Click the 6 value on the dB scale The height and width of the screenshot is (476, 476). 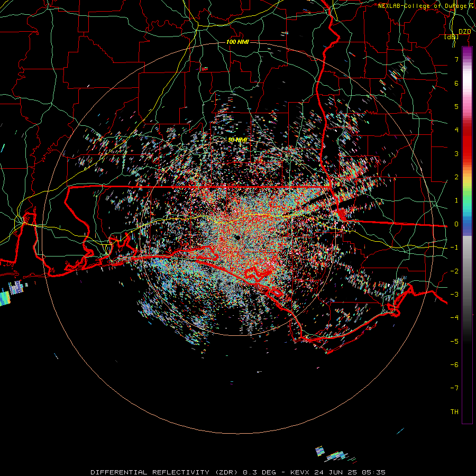[x=456, y=83]
